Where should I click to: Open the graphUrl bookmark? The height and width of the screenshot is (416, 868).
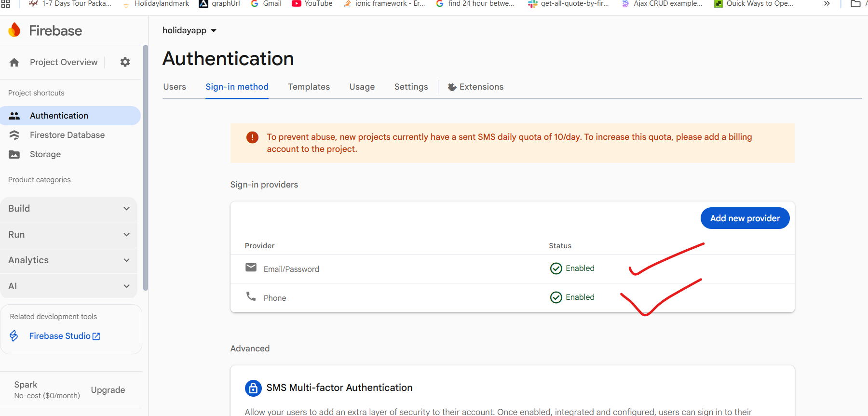pyautogui.click(x=219, y=4)
